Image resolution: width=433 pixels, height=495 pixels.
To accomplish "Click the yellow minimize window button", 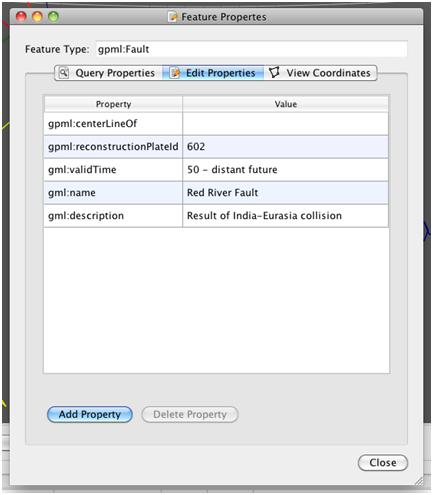I will tap(37, 16).
